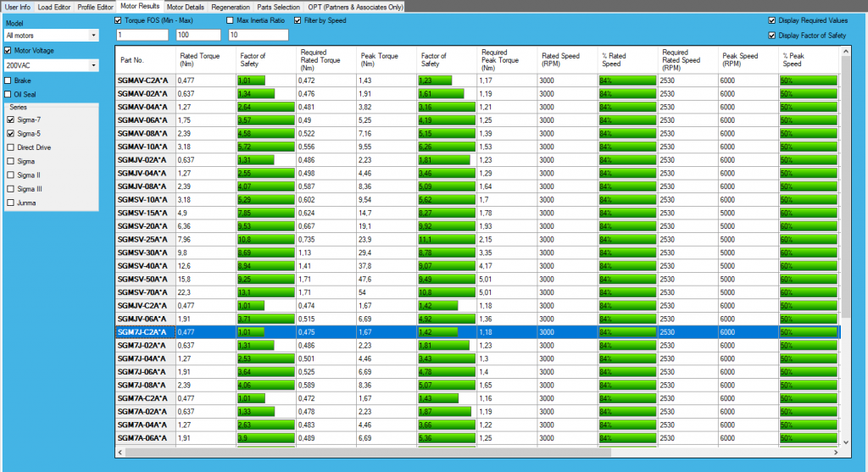Select motor row SGMSV-70A*A
Viewport: 868px width, 472px height.
[478, 292]
